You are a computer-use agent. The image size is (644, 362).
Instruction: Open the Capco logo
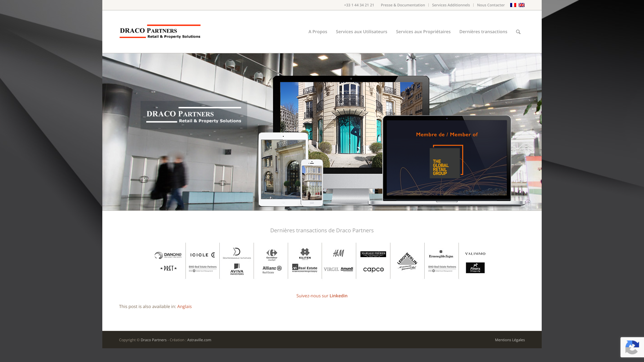pyautogui.click(x=373, y=269)
